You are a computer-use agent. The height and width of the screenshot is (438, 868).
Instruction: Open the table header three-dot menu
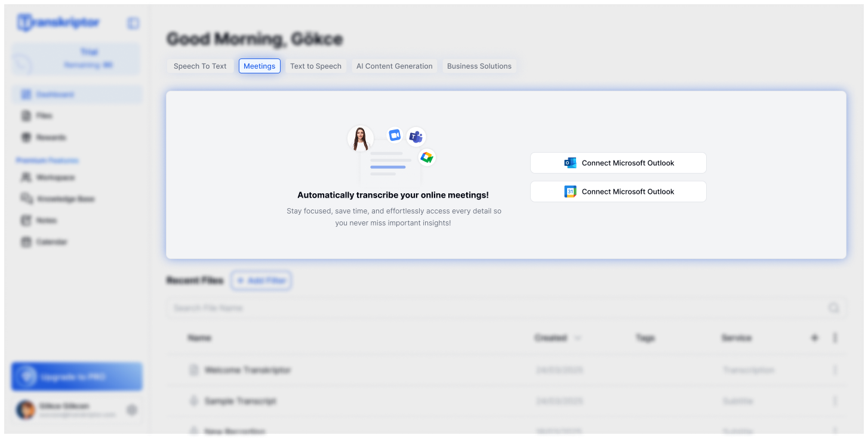(835, 338)
